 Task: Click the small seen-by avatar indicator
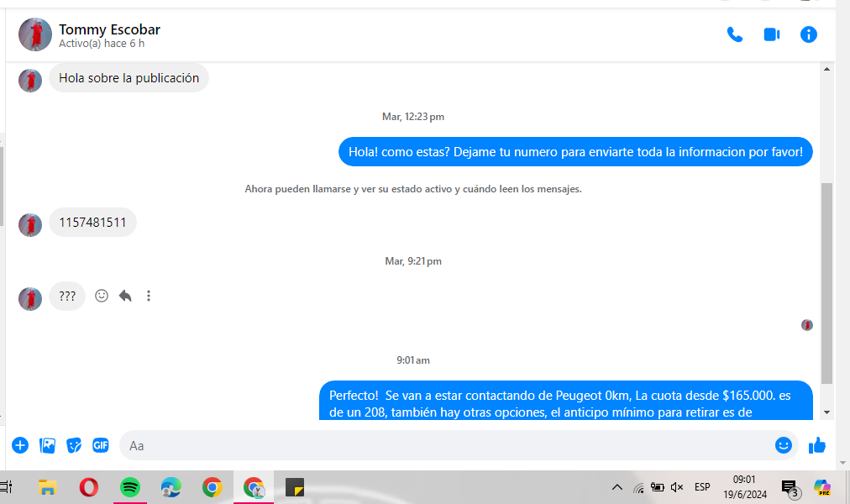click(807, 325)
